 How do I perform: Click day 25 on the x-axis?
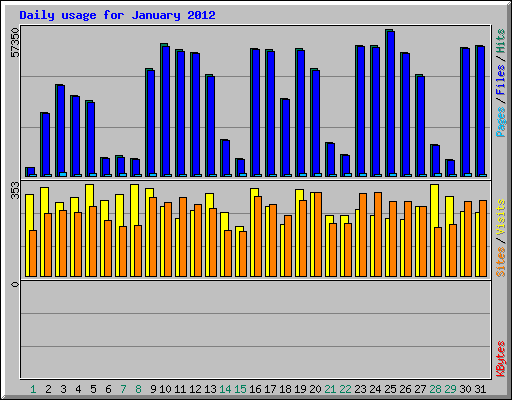coord(390,389)
